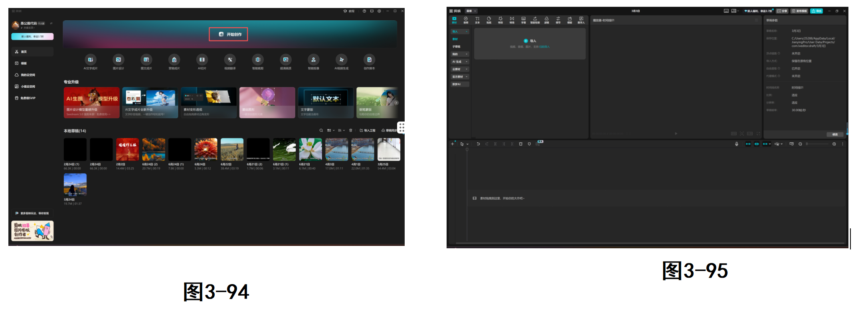Open the 菜单 dropdown in the editor window
This screenshot has height=318, width=868.
pyautogui.click(x=471, y=11)
